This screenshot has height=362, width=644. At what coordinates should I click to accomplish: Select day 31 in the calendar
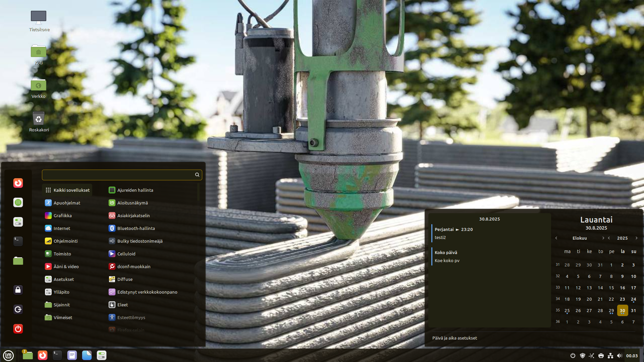[x=633, y=310]
